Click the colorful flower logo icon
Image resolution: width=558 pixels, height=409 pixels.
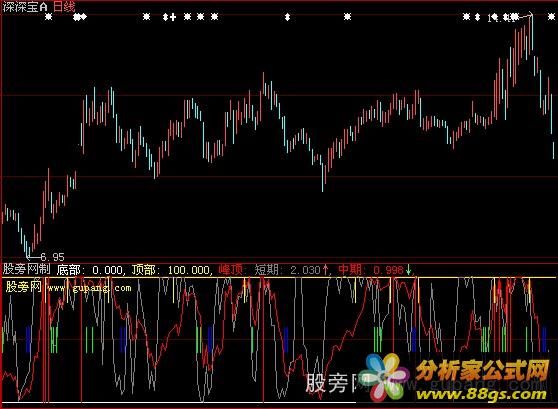tap(386, 377)
